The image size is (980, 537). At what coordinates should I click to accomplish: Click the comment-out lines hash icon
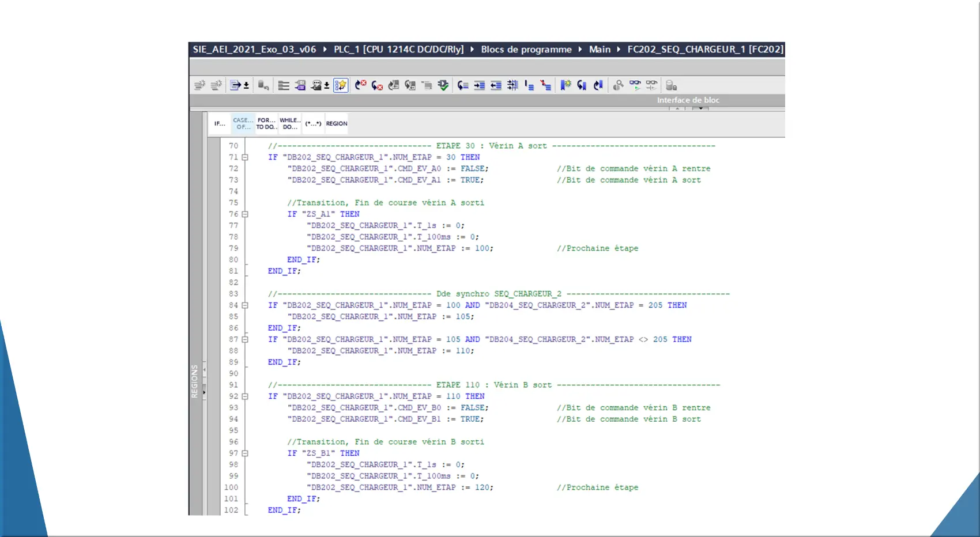click(512, 85)
